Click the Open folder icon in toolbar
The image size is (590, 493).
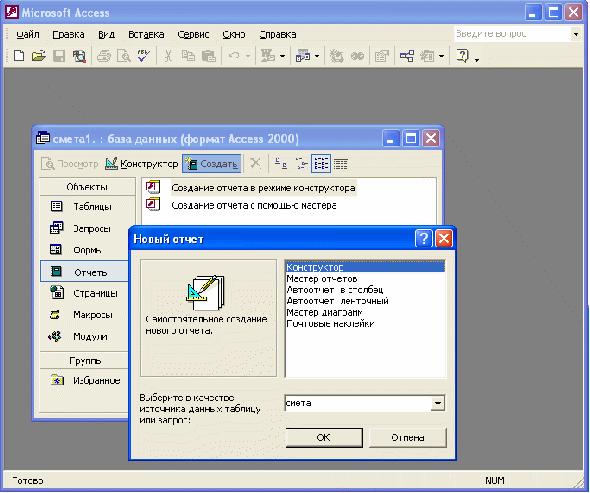click(38, 56)
